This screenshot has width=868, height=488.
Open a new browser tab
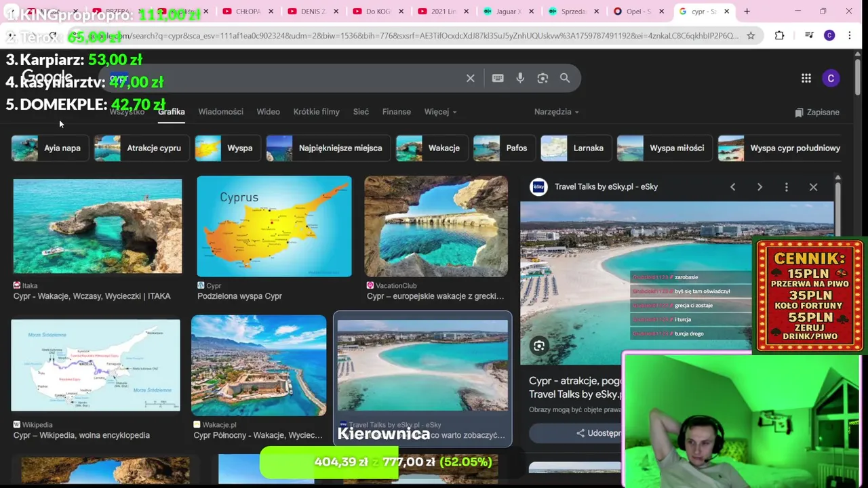pos(747,12)
